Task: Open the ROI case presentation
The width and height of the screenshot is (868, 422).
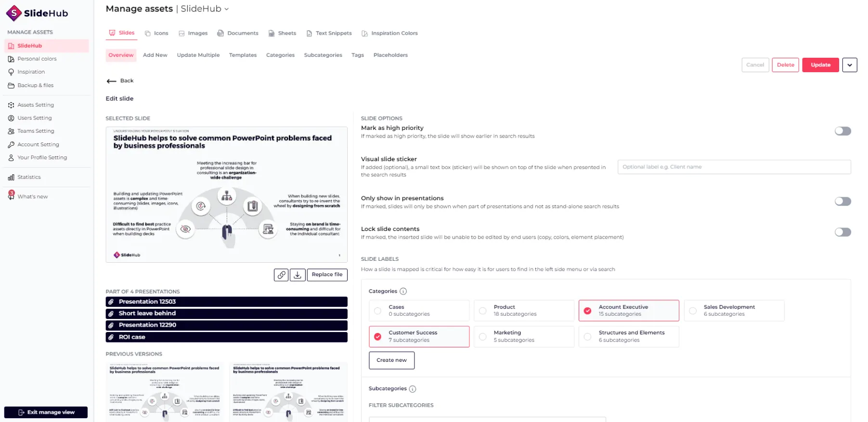Action: tap(226, 337)
